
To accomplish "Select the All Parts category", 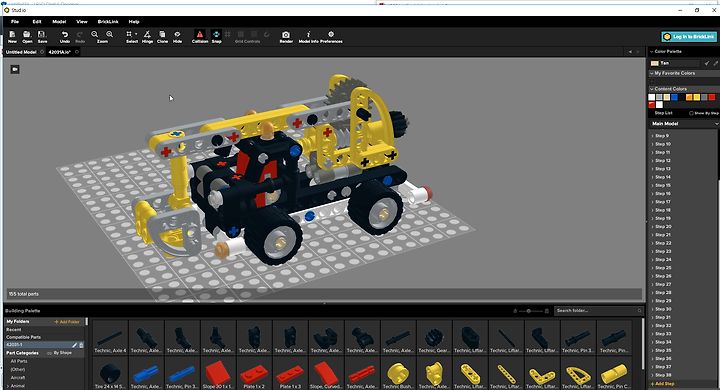I will pos(19,361).
